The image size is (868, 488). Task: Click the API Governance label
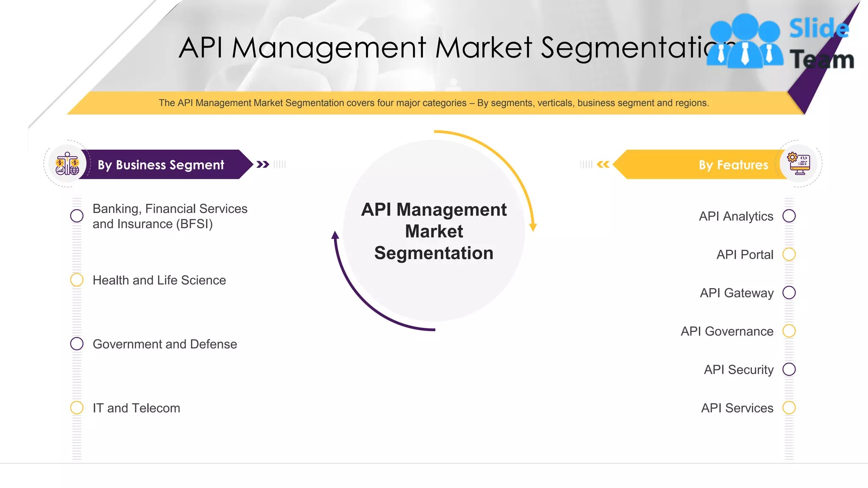click(727, 331)
